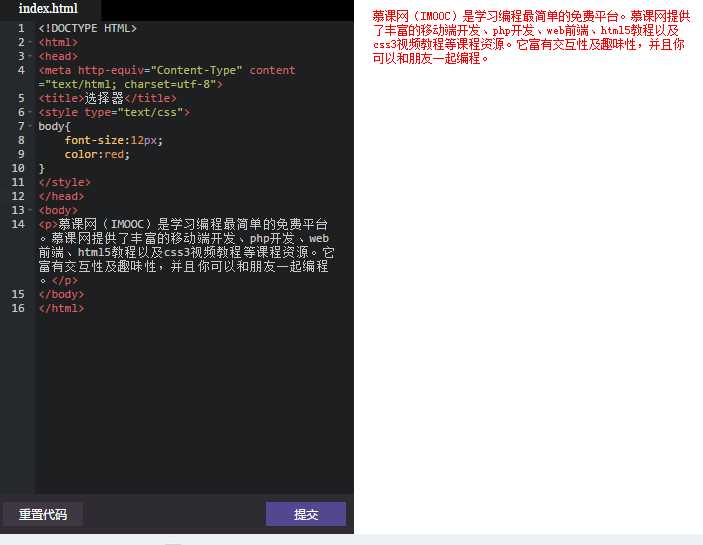Switch to the index.html tab
Image resolution: width=703 pixels, height=545 pixels.
[x=48, y=9]
